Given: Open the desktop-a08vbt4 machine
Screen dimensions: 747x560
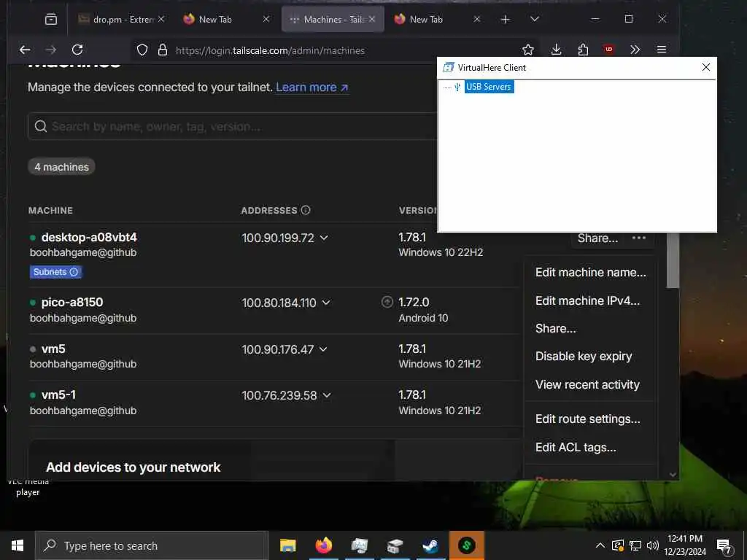Looking at the screenshot, I should tap(89, 237).
